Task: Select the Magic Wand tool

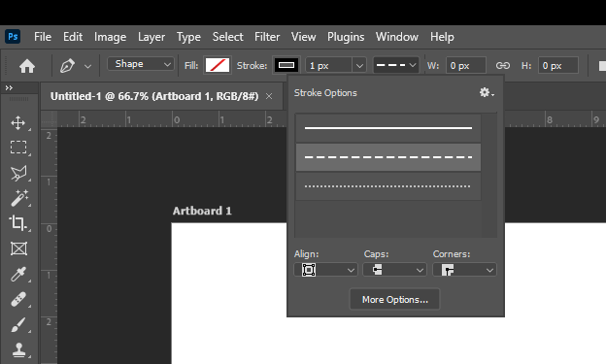Action: tap(18, 198)
